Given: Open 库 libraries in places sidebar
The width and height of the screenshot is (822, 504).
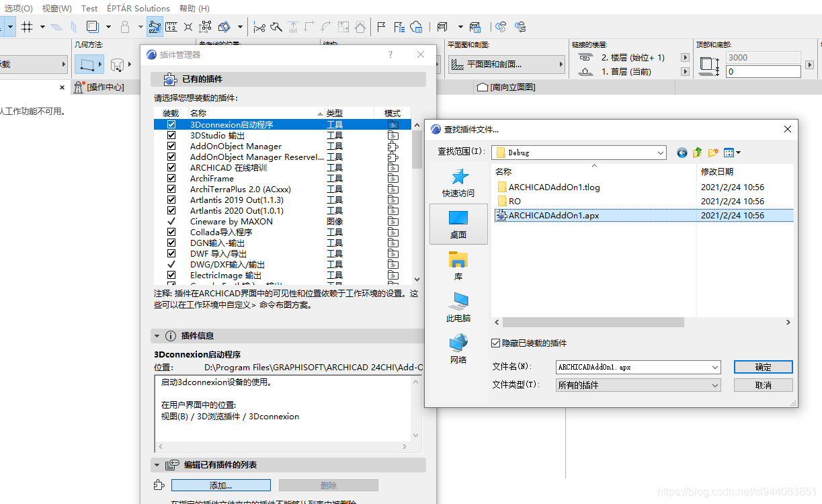Looking at the screenshot, I should coord(458,266).
